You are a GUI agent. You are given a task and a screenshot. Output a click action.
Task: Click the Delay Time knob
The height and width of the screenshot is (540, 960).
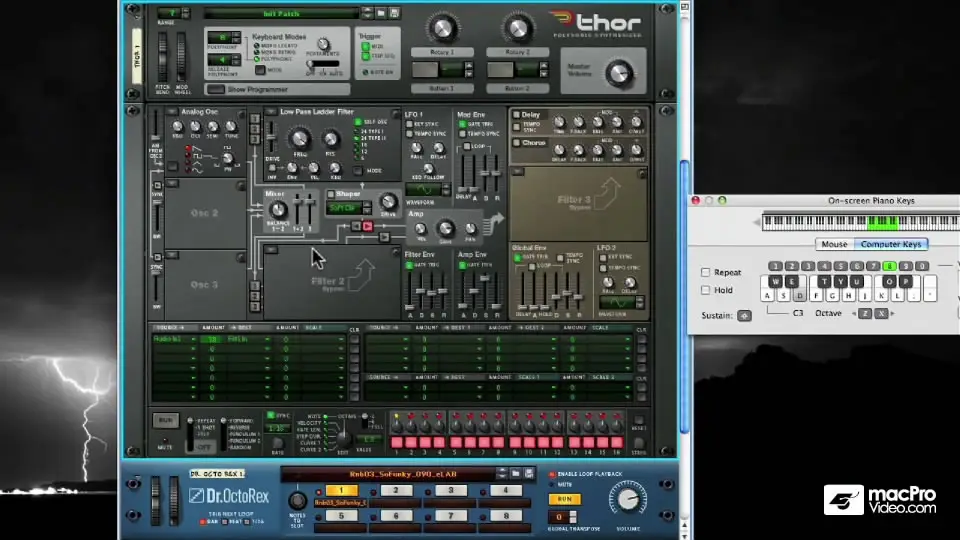(x=559, y=122)
